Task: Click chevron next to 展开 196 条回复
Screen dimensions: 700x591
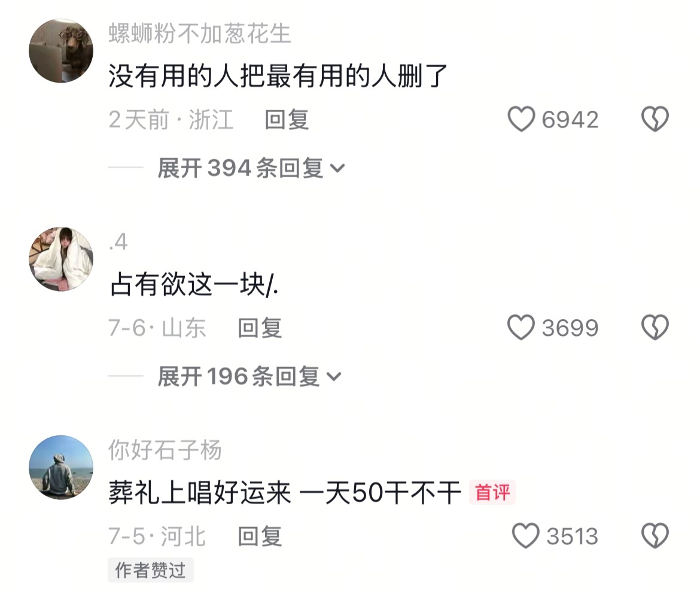Action: pyautogui.click(x=334, y=377)
